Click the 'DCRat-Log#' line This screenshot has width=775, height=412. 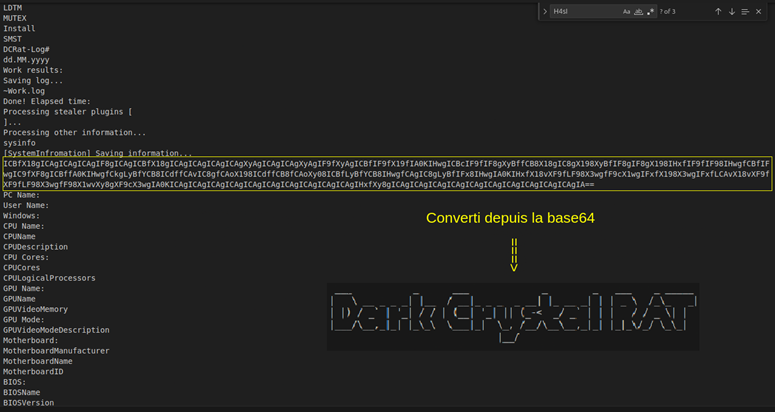(x=26, y=49)
